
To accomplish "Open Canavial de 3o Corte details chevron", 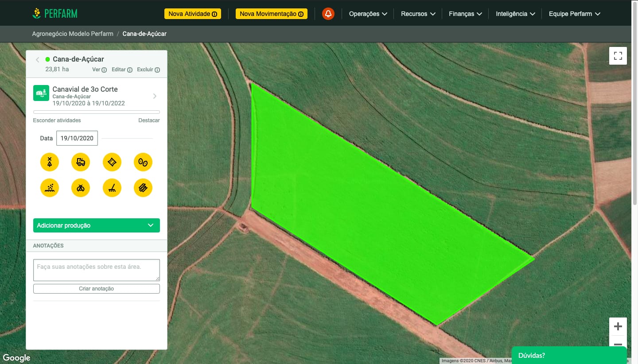I will (155, 96).
